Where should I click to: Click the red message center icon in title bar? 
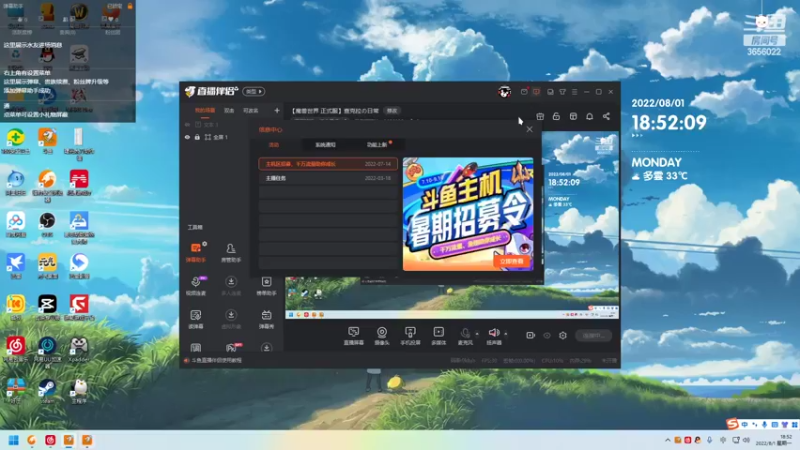point(536,92)
